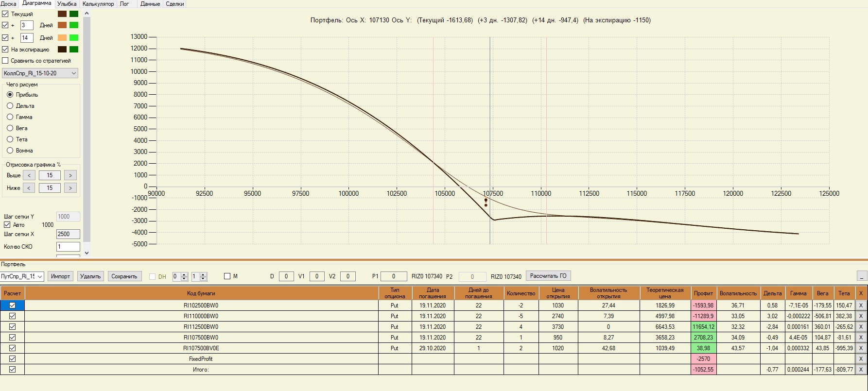Click the dark green swatch for На экспирацию
The width and height of the screenshot is (868, 391).
tap(74, 50)
